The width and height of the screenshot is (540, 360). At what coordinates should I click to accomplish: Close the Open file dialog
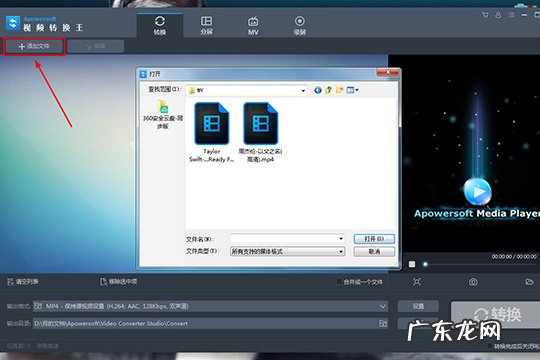tap(388, 72)
